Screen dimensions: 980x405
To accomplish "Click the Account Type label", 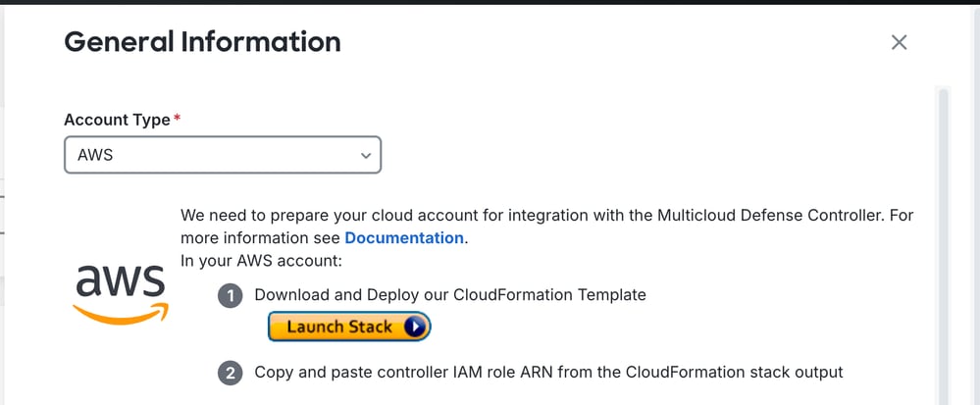I will [117, 120].
